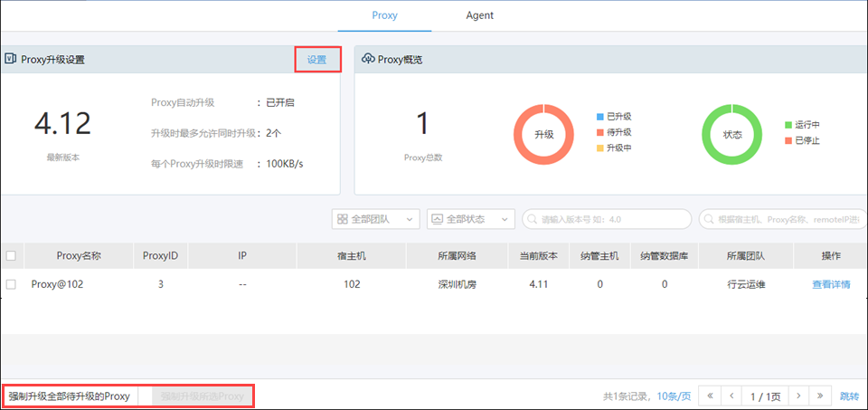Viewport: 868px width, 410px height.
Task: Switch to the Agent tab
Action: 479,15
